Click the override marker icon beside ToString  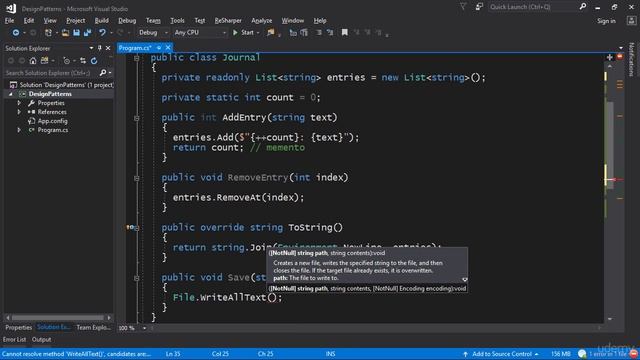[129, 227]
